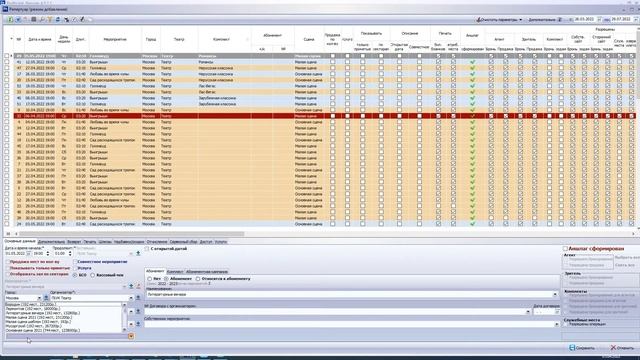Click the magnifier search toolbar icon
Image resolution: width=640 pixels, height=360 pixels.
pos(42,20)
